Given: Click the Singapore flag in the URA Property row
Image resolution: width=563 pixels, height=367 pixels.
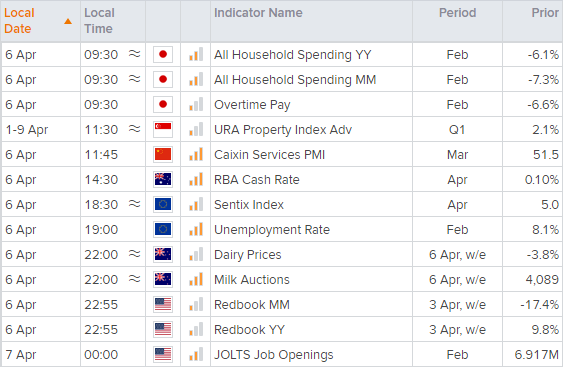Looking at the screenshot, I should click(x=163, y=130).
